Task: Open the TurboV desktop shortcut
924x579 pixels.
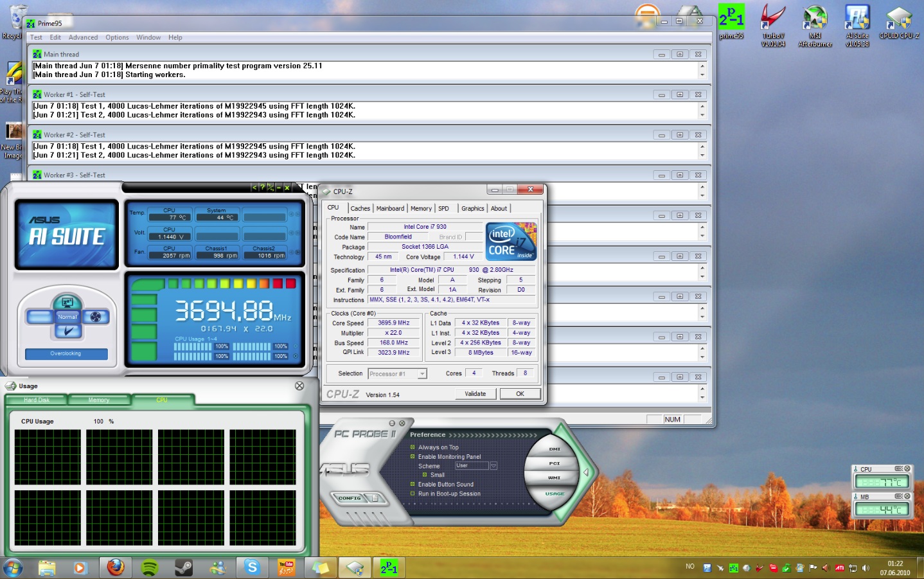Action: (773, 26)
